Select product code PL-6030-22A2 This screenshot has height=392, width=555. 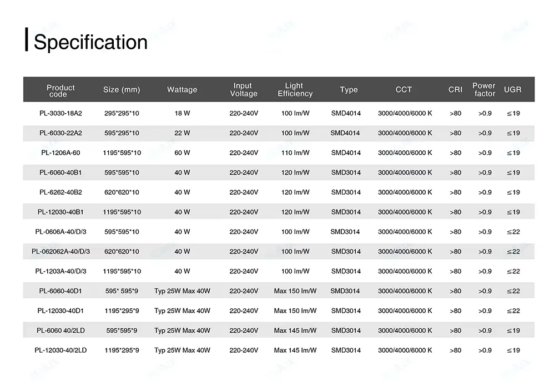click(x=60, y=133)
